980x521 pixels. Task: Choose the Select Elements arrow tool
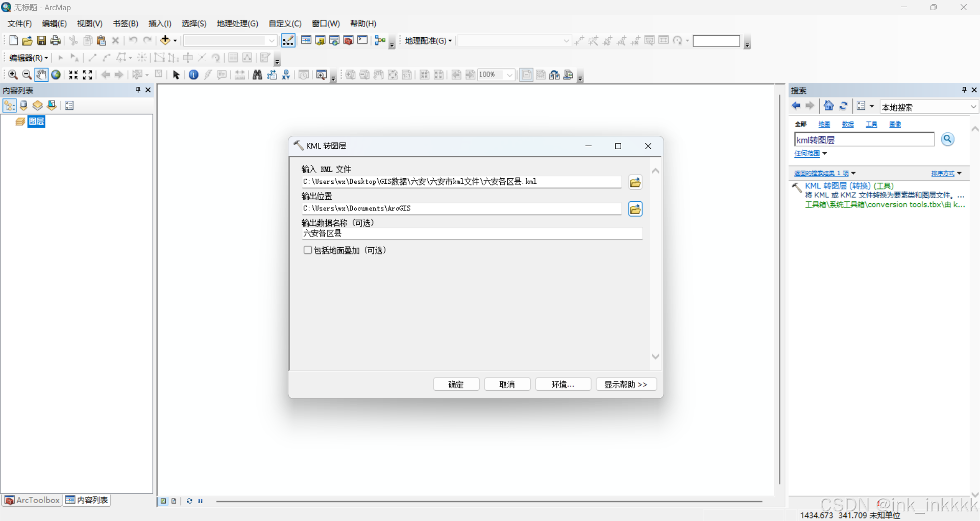[x=176, y=75]
